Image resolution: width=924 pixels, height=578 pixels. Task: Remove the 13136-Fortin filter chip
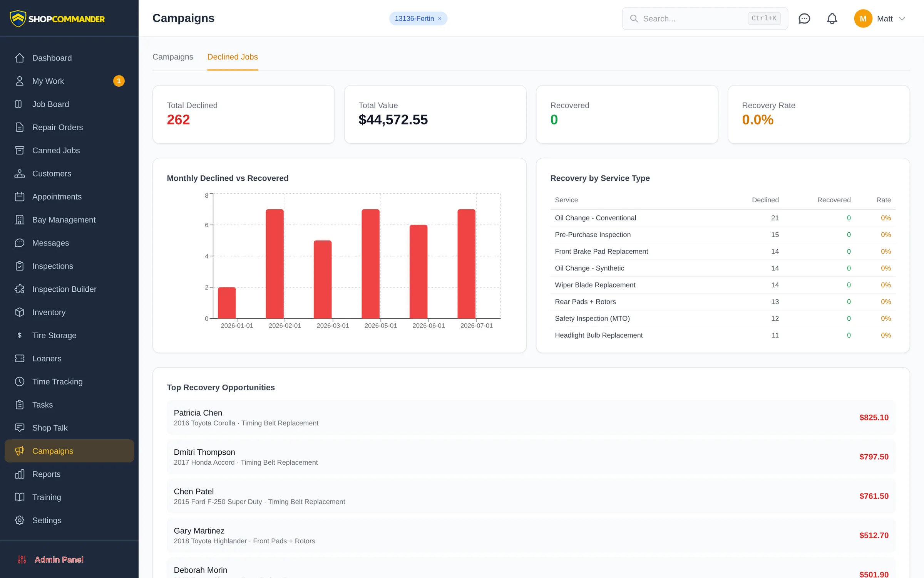(x=440, y=18)
